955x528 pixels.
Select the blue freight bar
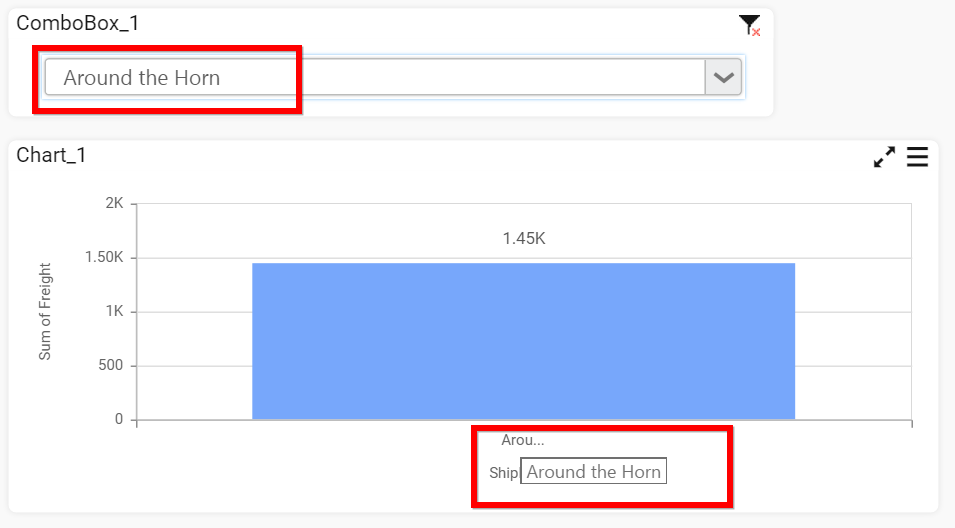click(523, 340)
